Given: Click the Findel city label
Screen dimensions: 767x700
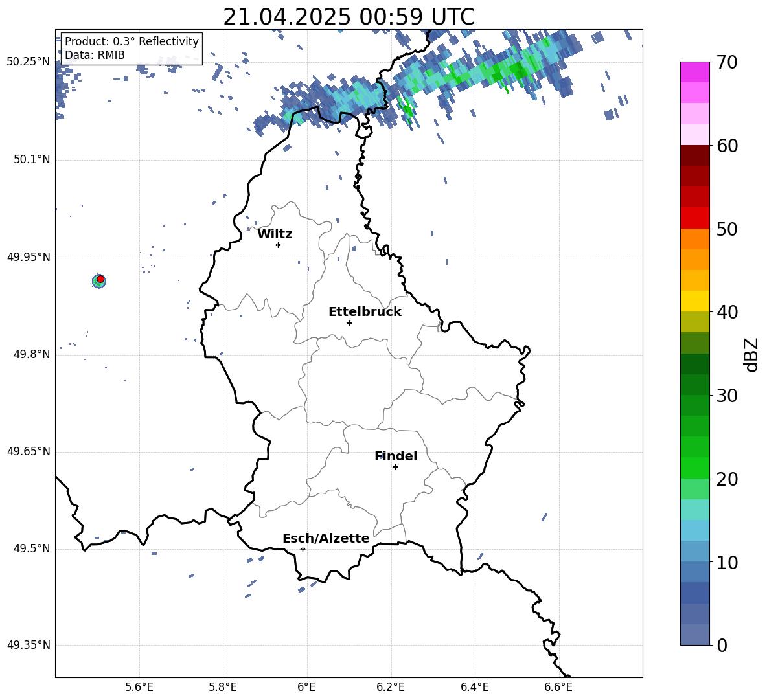Looking at the screenshot, I should tap(396, 456).
